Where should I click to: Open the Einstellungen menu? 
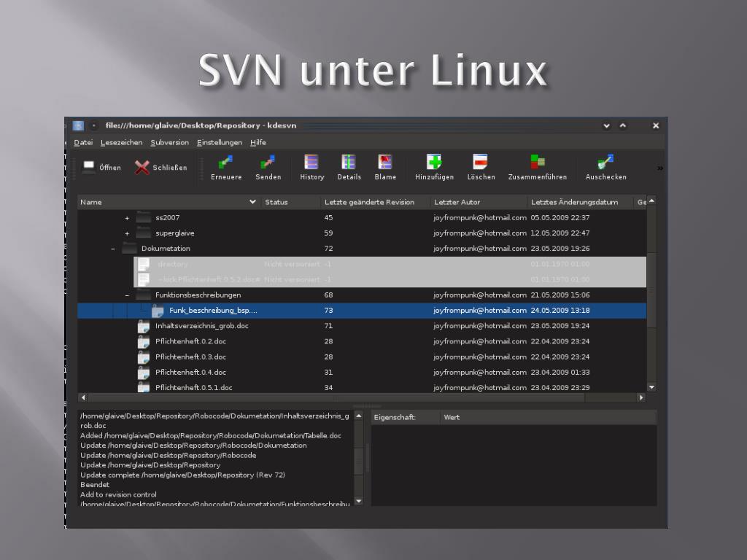coord(219,142)
